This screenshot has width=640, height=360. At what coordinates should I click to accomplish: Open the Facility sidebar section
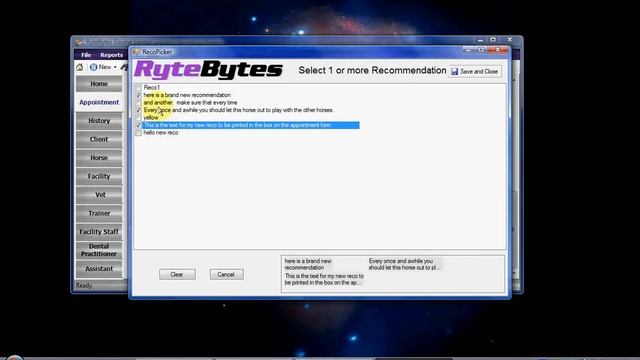click(x=99, y=176)
